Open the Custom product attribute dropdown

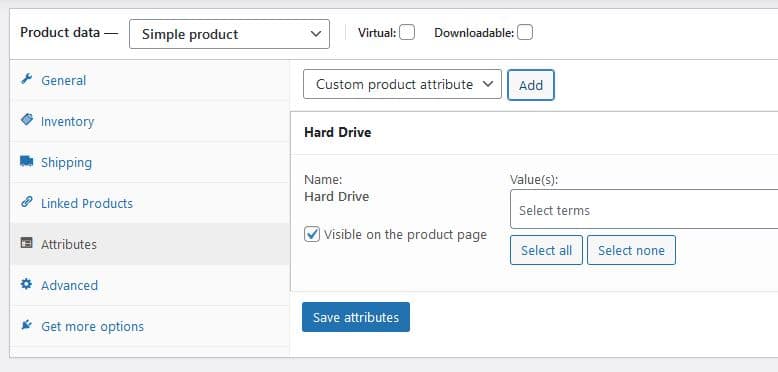point(402,84)
